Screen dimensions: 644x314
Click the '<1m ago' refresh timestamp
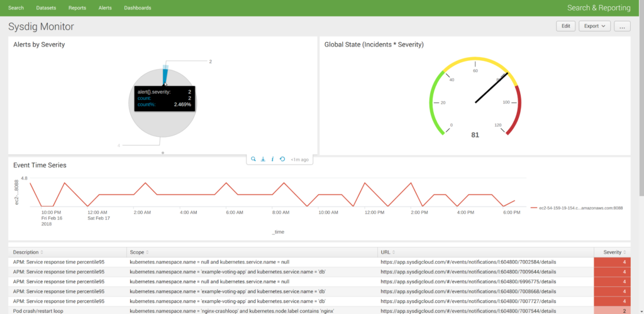(299, 159)
